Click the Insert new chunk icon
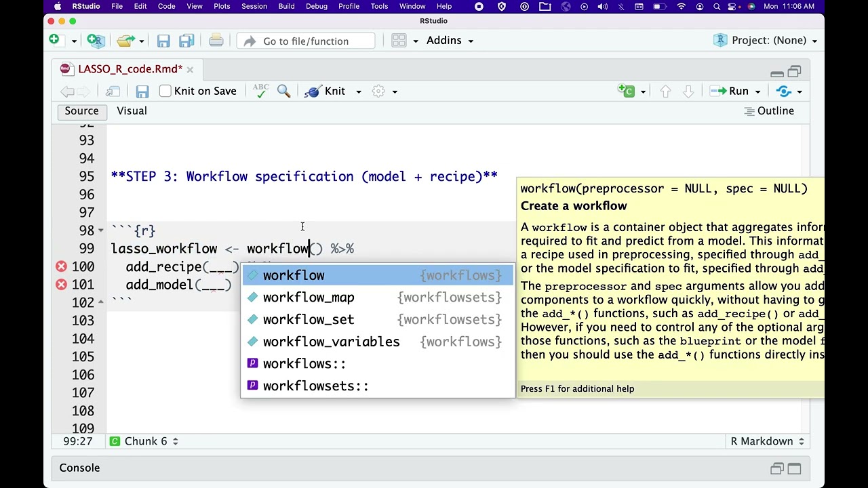 [x=626, y=91]
